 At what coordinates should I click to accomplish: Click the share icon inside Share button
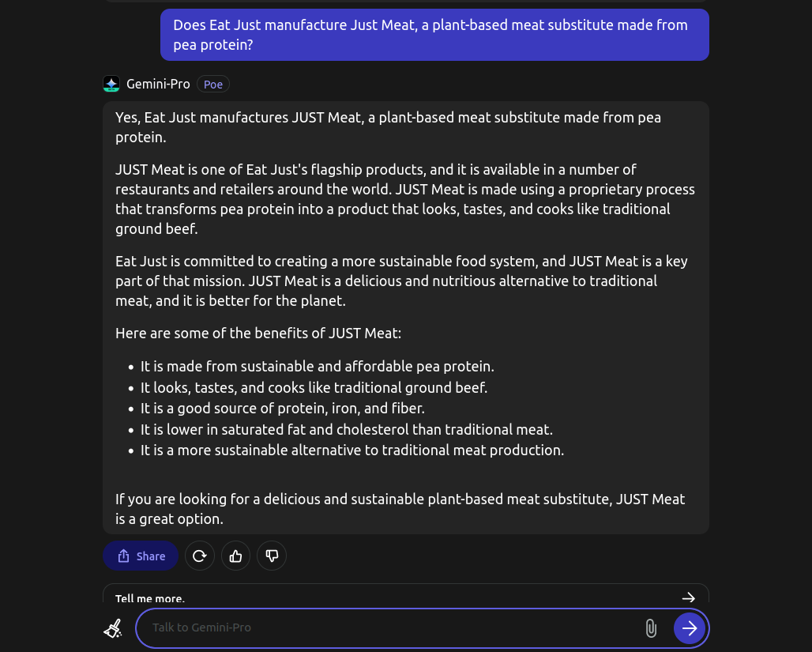[x=123, y=556]
